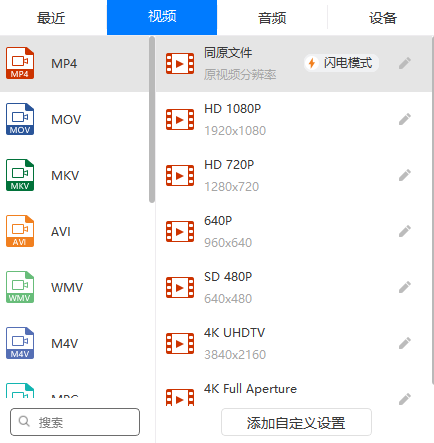
Task: Edit the SD 480P preset settings
Action: (x=405, y=287)
